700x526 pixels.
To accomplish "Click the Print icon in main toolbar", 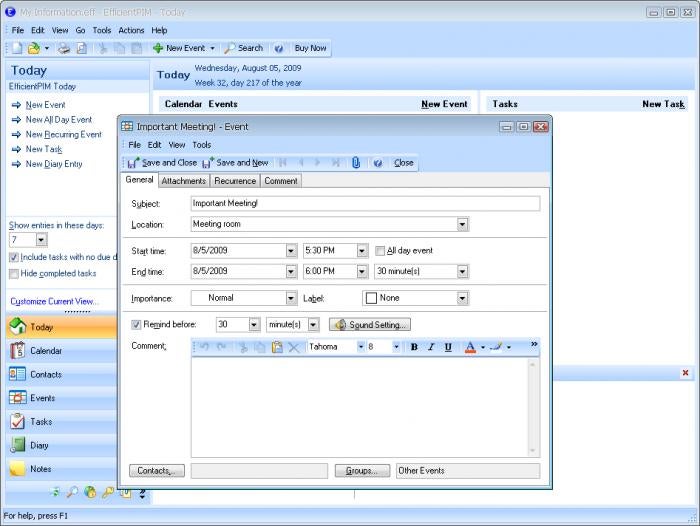I will tap(64, 48).
